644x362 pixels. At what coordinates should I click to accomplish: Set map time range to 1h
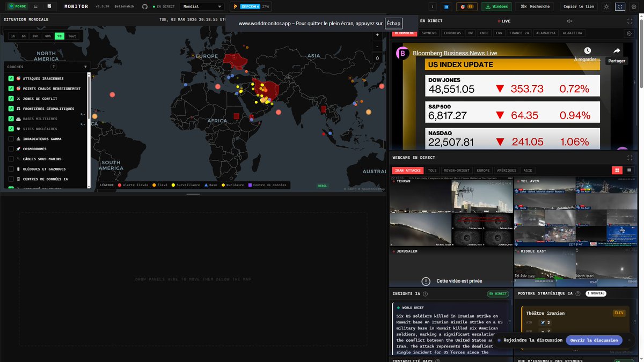12,36
